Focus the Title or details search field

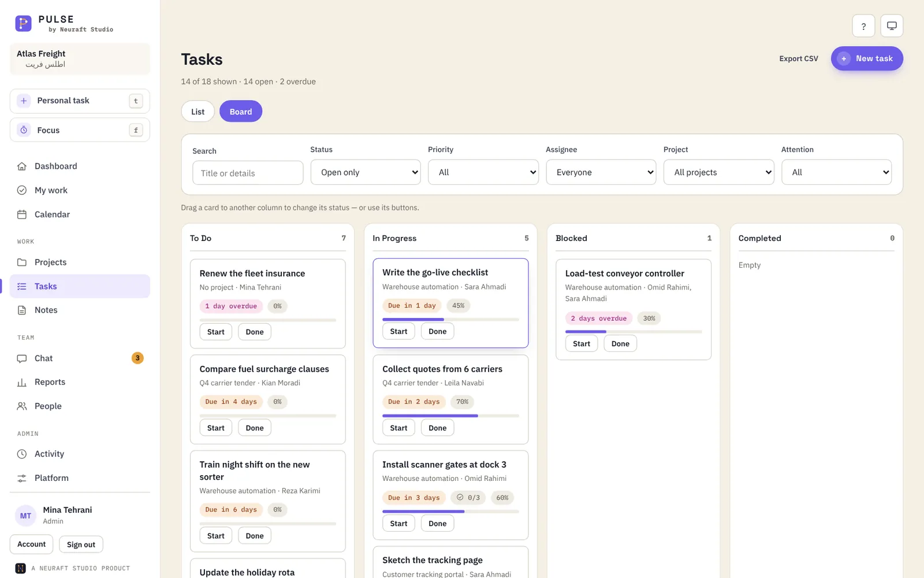[x=248, y=173]
